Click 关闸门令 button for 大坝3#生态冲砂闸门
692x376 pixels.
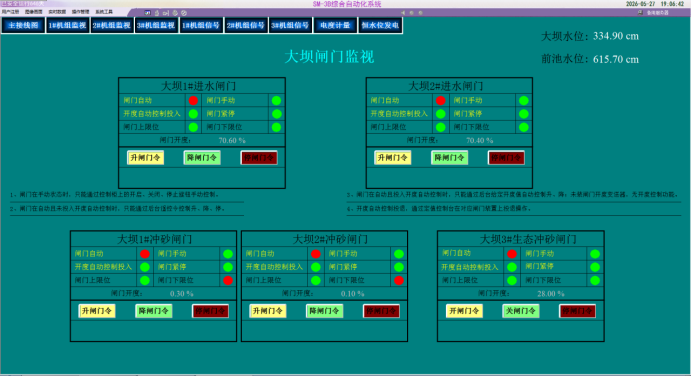521,311
